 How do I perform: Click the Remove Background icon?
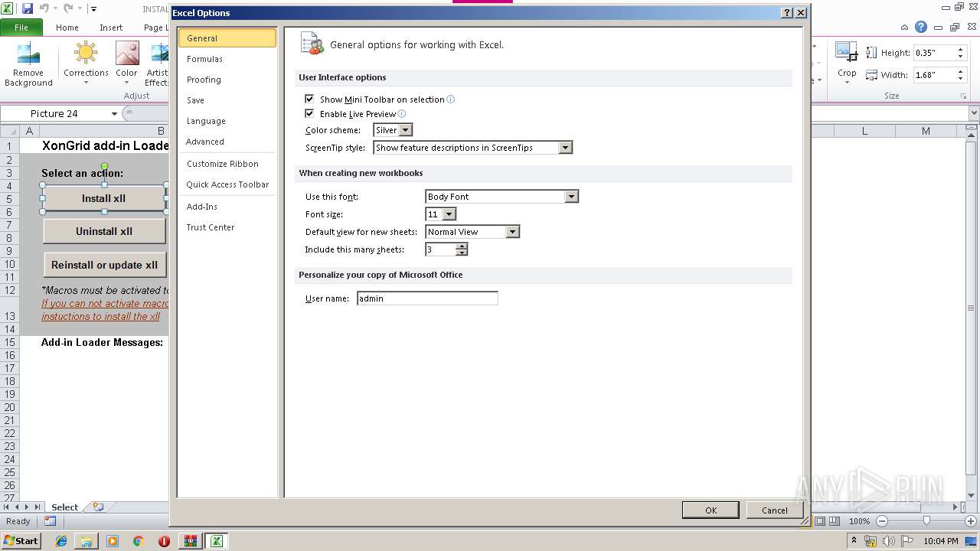coord(28,54)
